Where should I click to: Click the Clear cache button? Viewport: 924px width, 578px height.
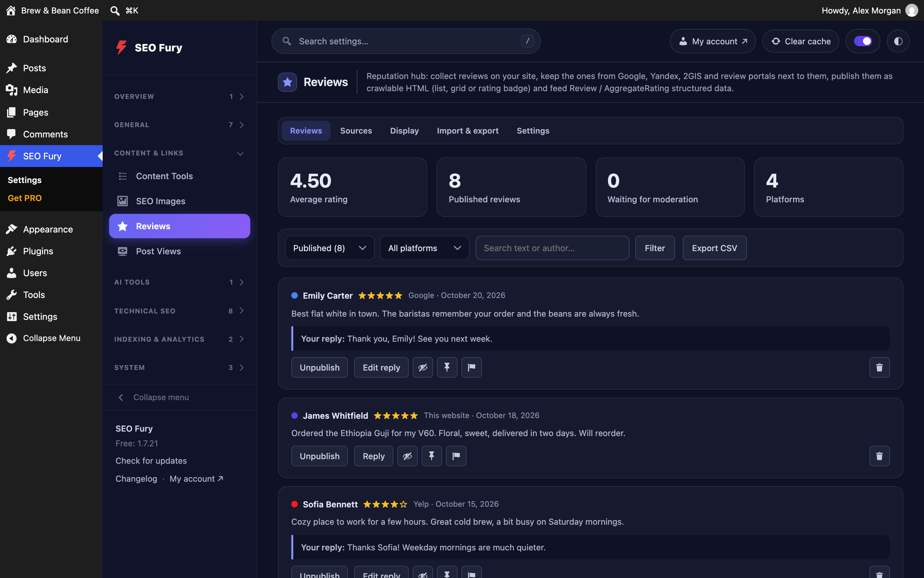click(801, 41)
